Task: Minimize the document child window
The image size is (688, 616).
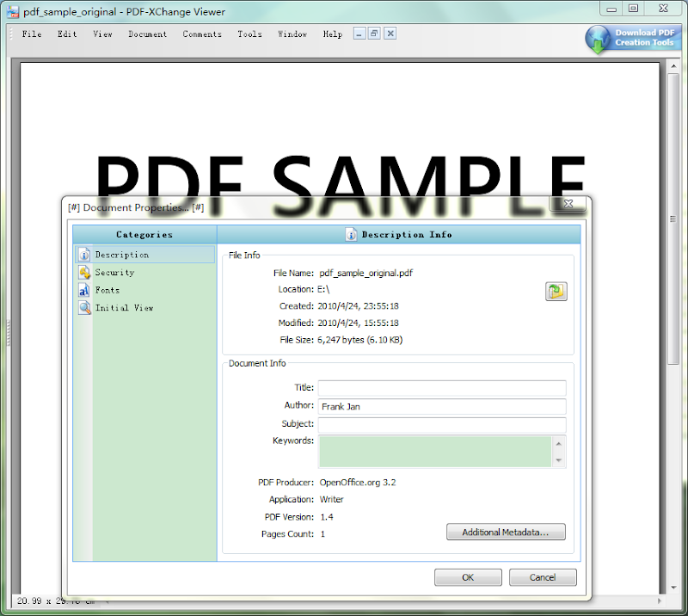Action: 359,34
